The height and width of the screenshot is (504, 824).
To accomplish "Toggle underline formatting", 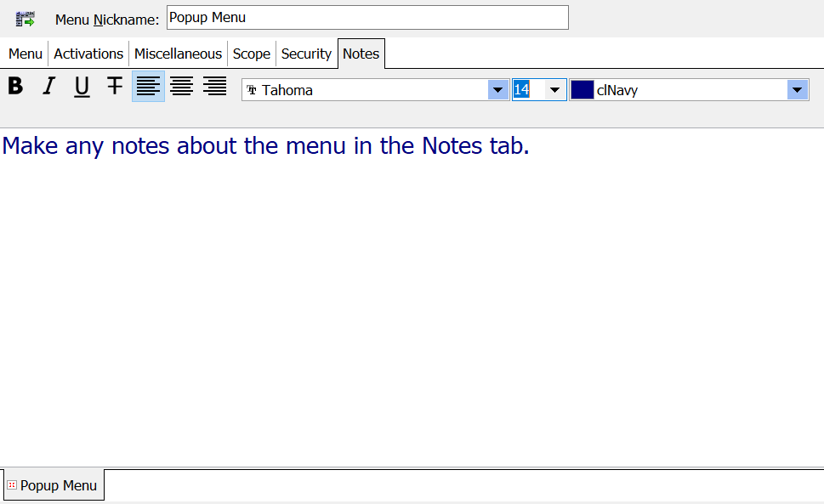I will 82,87.
